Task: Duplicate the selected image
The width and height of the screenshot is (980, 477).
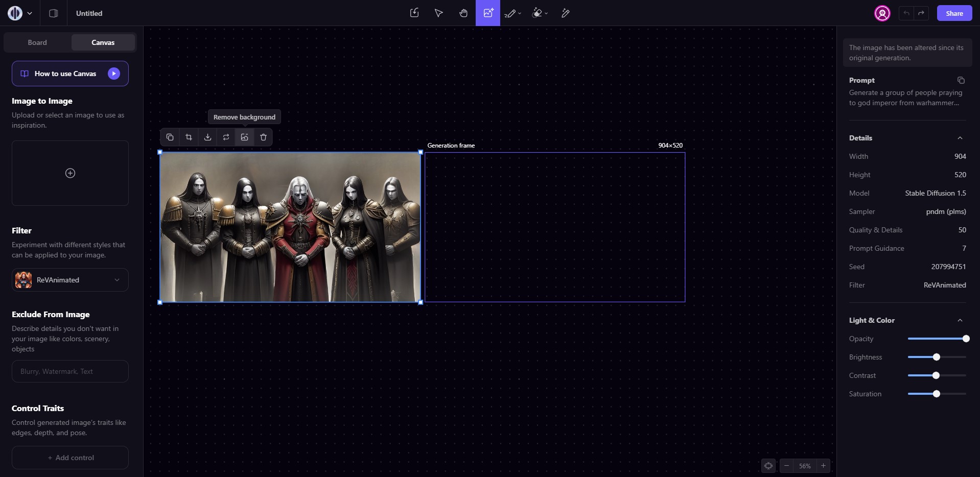Action: tap(170, 137)
